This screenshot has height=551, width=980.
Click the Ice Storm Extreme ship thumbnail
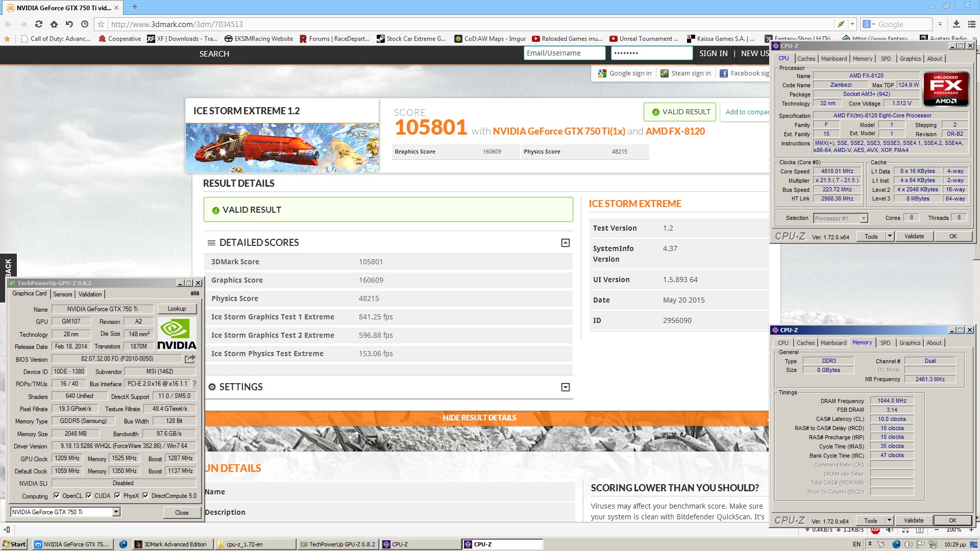point(282,147)
